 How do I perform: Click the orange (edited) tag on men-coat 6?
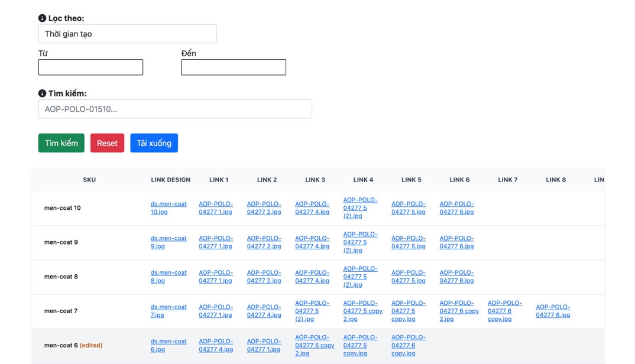[91, 345]
